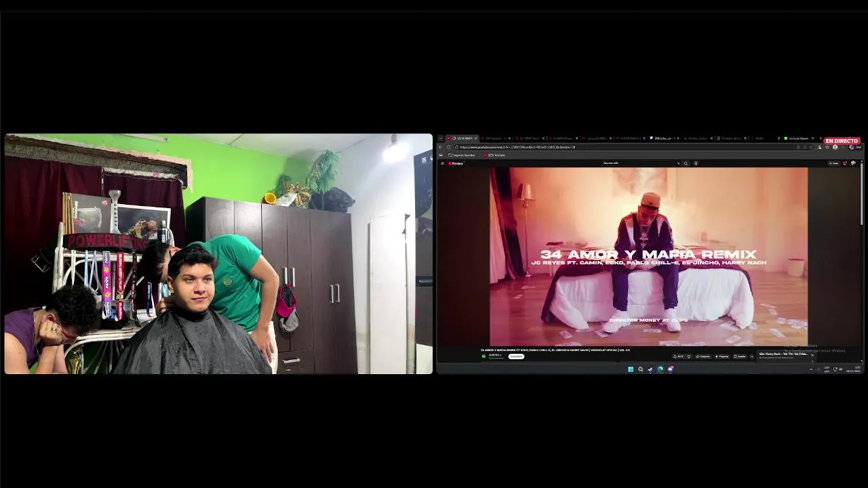Open the Copilot sidebar icon
Viewport: 868px width, 488px height.
[855, 147]
